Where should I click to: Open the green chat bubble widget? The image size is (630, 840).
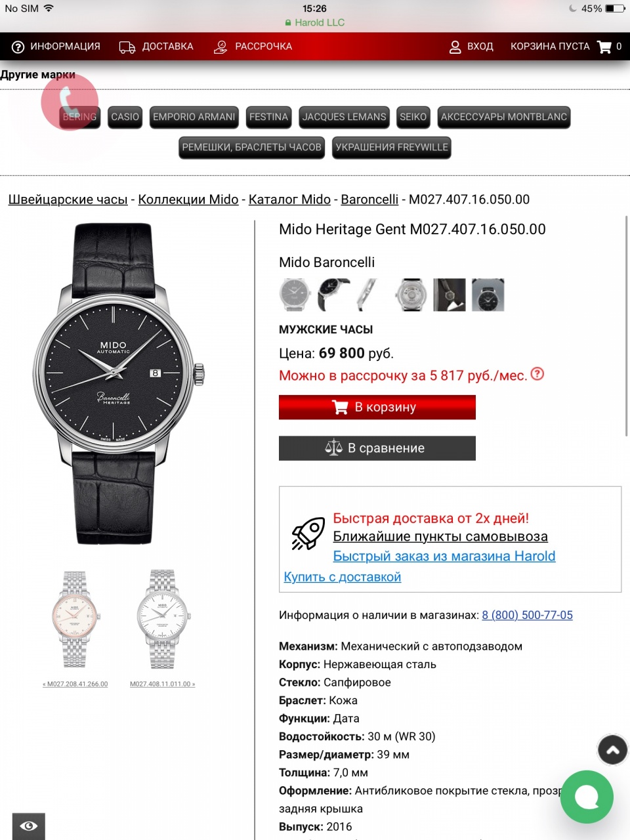[x=587, y=797]
